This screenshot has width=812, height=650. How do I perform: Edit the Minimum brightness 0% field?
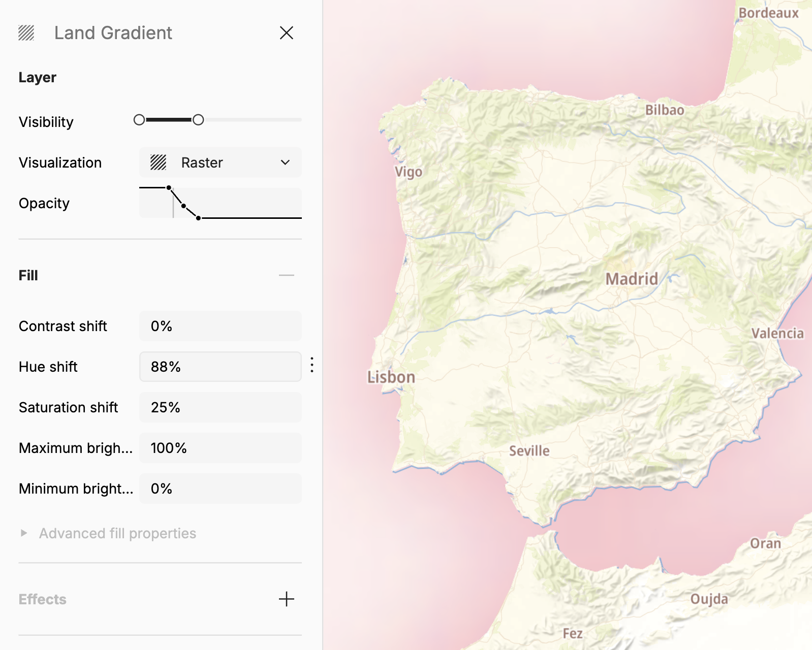[x=220, y=489]
